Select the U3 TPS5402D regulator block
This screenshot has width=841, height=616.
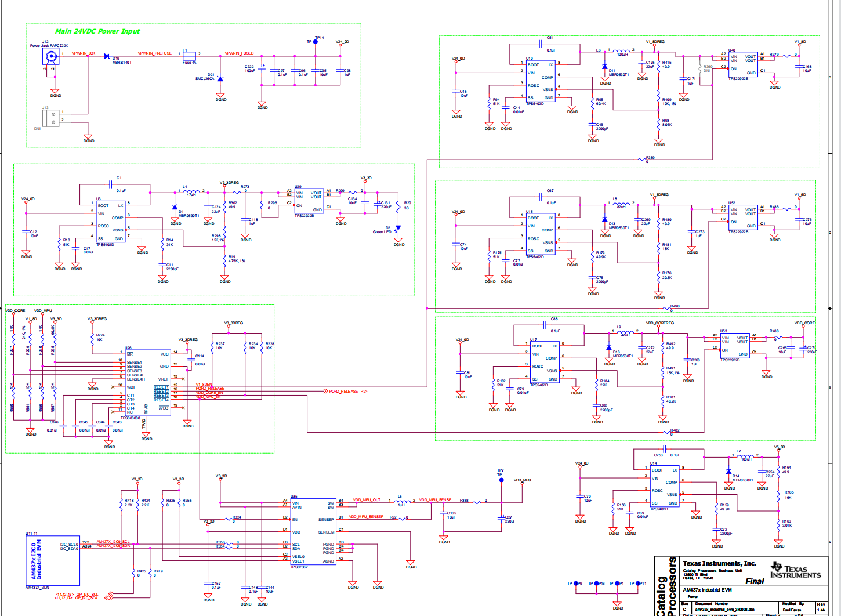click(110, 222)
